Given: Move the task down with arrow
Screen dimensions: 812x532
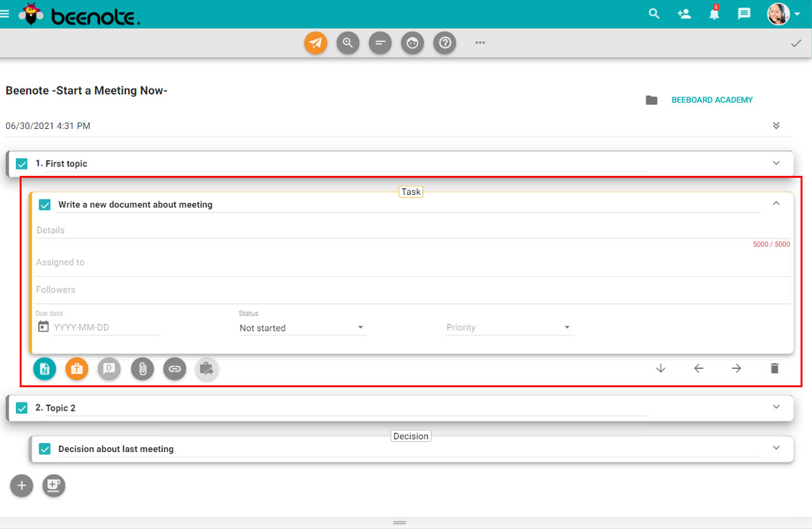Looking at the screenshot, I should tap(661, 368).
